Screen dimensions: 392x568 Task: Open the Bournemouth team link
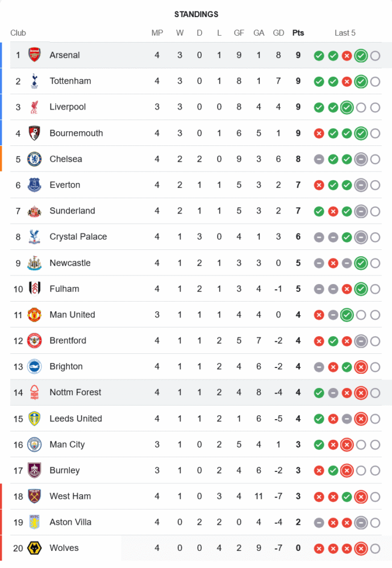click(76, 133)
